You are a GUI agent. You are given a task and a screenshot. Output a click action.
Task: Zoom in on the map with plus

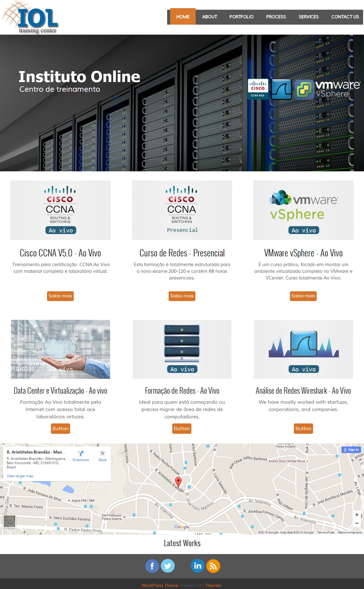click(357, 515)
